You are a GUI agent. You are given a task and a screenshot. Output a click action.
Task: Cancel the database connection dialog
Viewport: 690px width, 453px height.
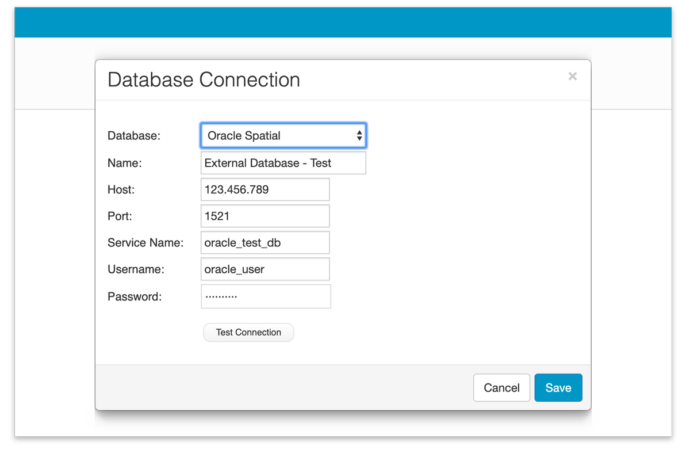tap(501, 388)
